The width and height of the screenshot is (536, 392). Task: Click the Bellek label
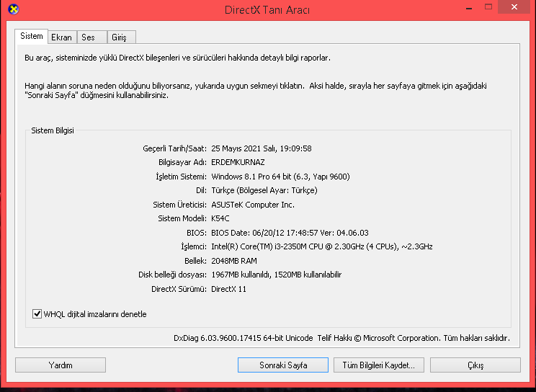195,261
